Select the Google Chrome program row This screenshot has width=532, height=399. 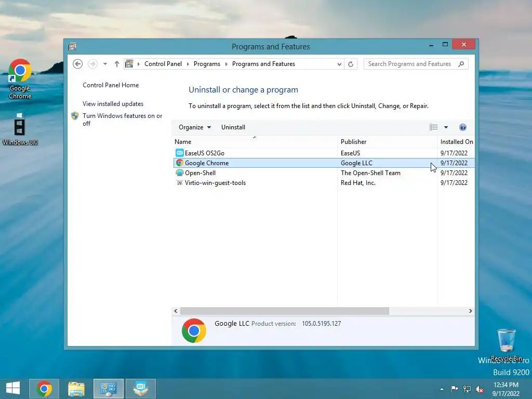pos(324,163)
